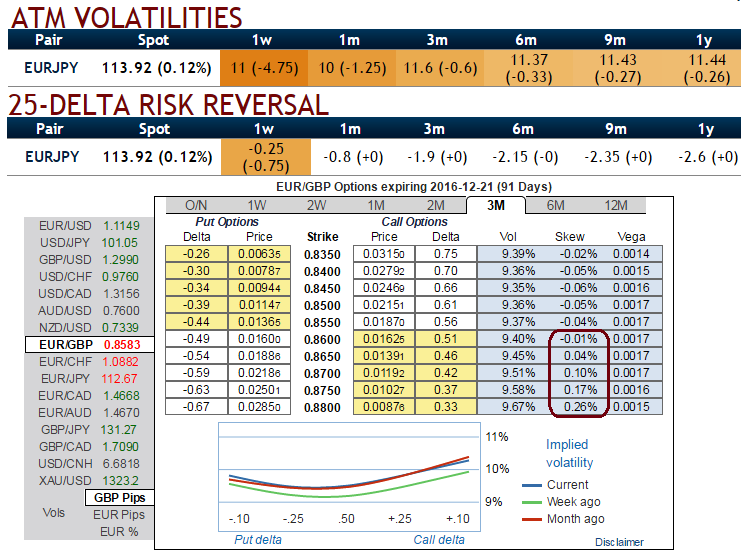Viewport: 741px width, 553px height.
Task: Click the 3m risk reversal cell -1.9 (+0)
Action: point(437,157)
